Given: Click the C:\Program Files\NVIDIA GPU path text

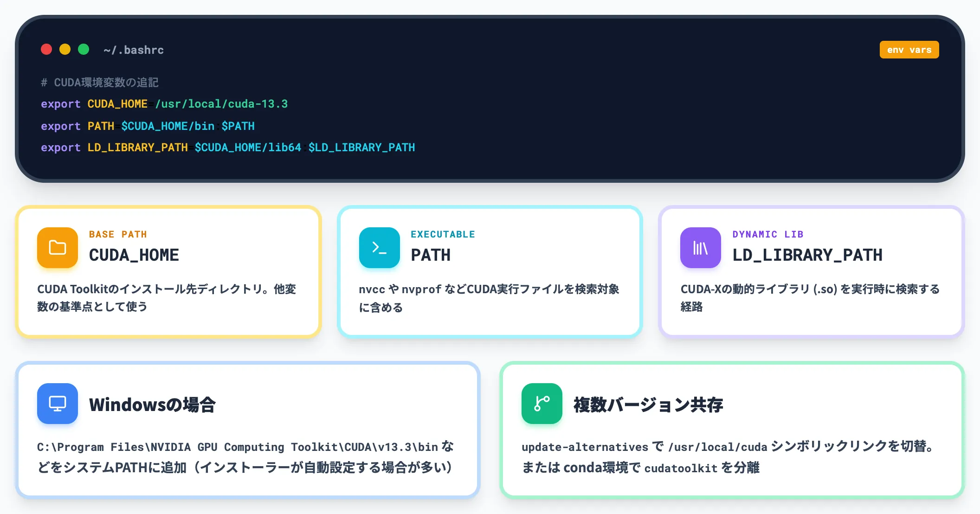Looking at the screenshot, I should [x=238, y=447].
